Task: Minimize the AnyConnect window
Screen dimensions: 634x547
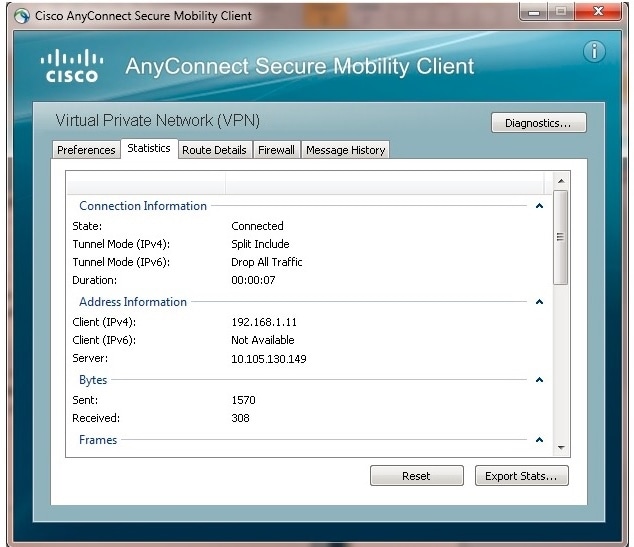Action: [x=533, y=12]
